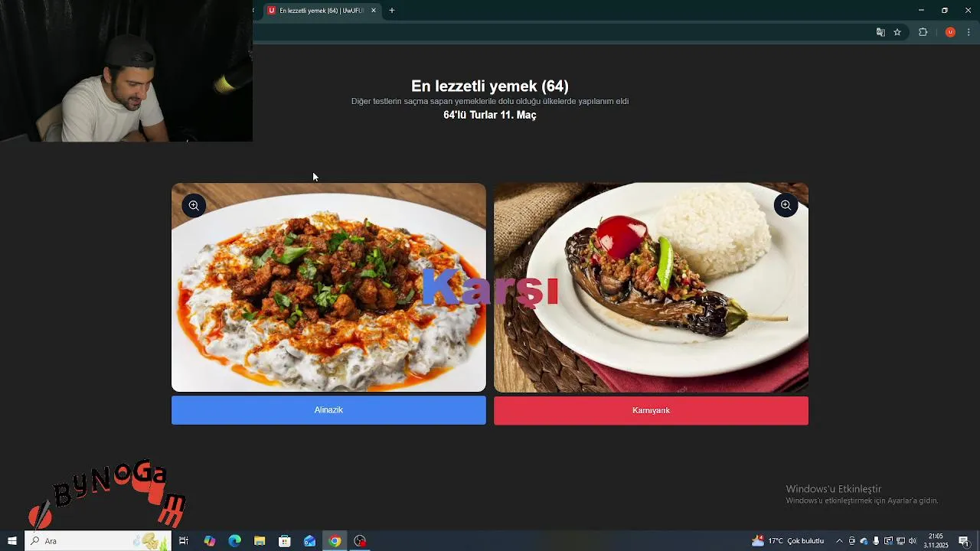This screenshot has height=551, width=980.
Task: Open the Chrome profile avatar
Action: tap(950, 32)
